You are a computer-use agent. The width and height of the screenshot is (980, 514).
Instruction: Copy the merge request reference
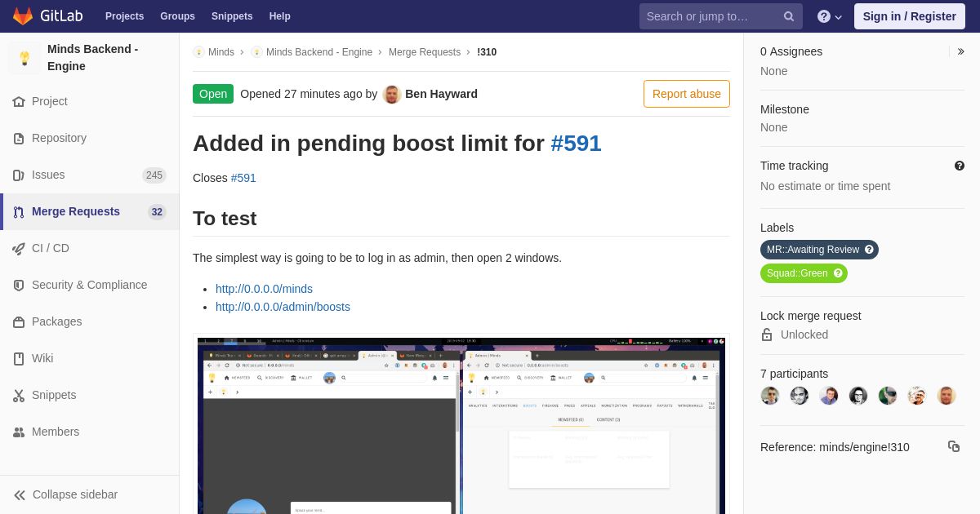(954, 446)
